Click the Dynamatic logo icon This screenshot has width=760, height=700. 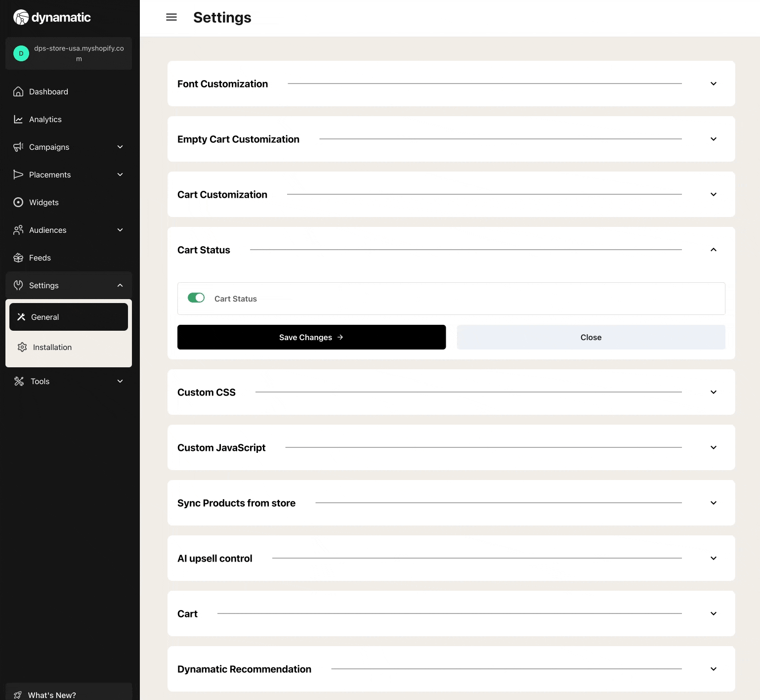[x=21, y=17]
